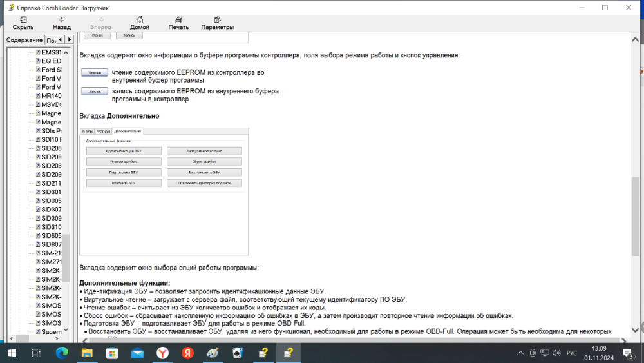Viewport: 644px width, 363px height.
Task: Launch Microsoft Edge from the taskbar
Action: tap(62, 353)
